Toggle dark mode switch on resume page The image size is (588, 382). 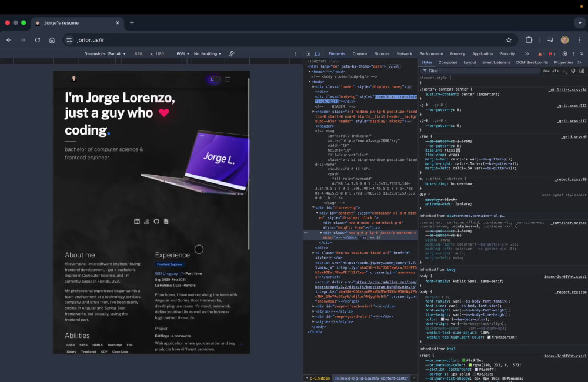click(215, 79)
